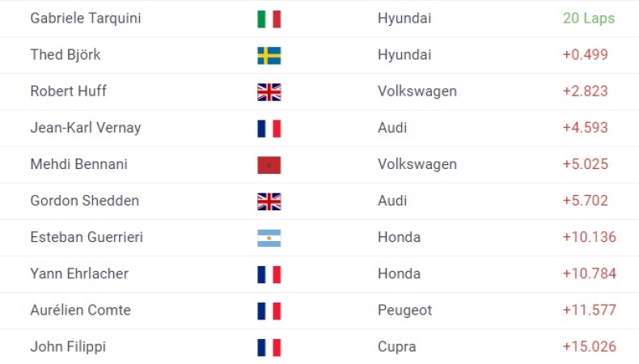Screen dimensions: 639x364
Task: Click on Esteban Guerrieri's name
Action: pos(87,238)
